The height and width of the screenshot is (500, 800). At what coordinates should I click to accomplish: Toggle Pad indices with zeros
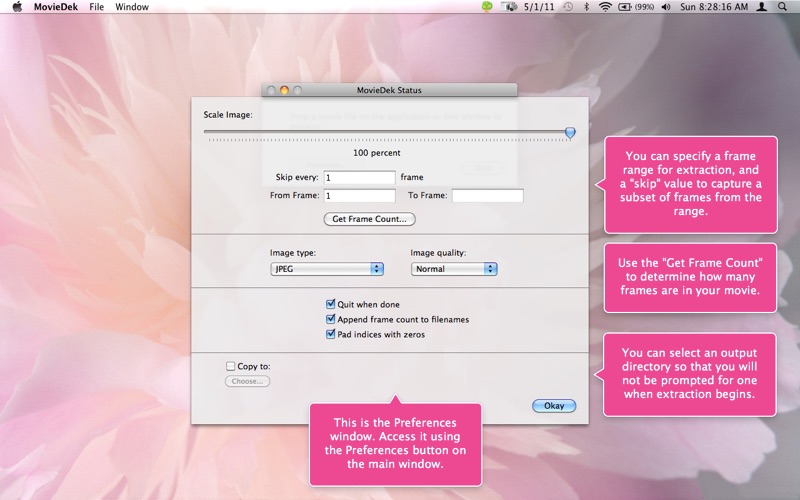click(330, 335)
